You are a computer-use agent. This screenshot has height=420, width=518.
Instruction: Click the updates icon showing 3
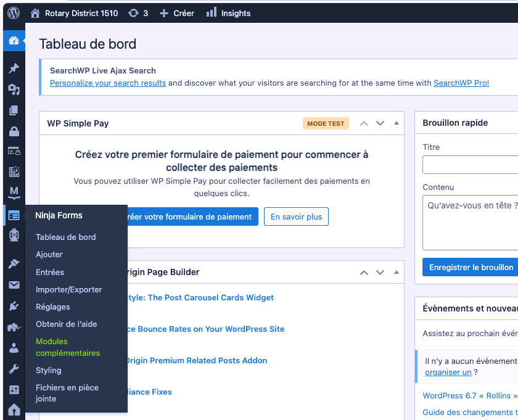point(138,13)
